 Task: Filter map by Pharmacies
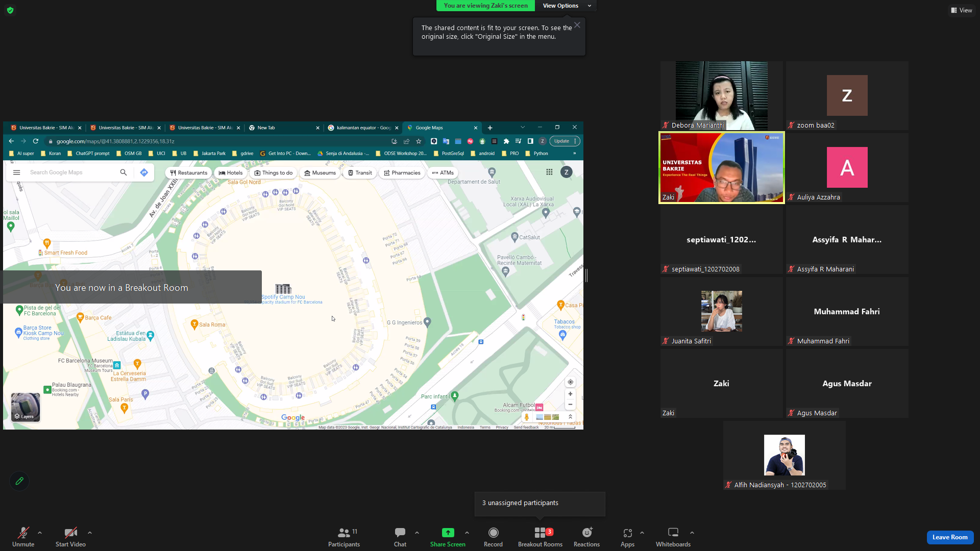click(402, 173)
